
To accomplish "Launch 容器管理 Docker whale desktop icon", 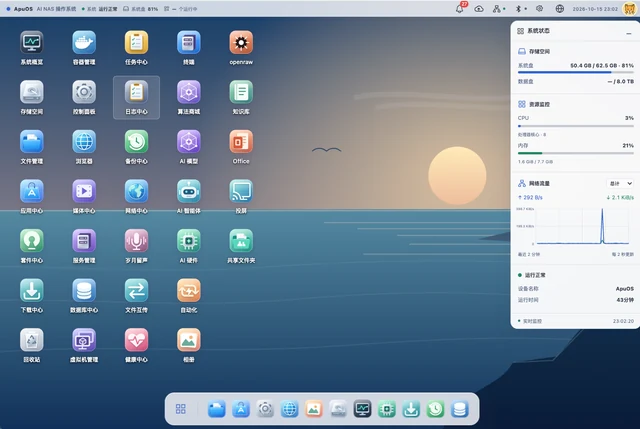I will pyautogui.click(x=84, y=42).
